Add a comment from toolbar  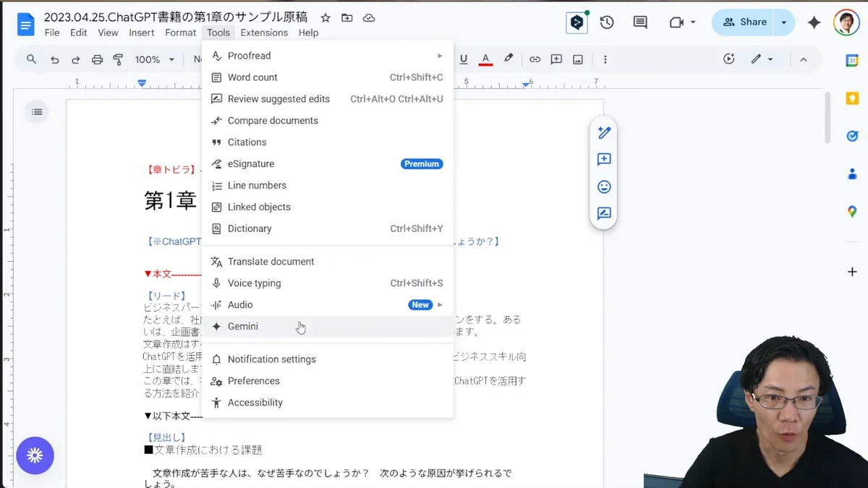coord(556,59)
